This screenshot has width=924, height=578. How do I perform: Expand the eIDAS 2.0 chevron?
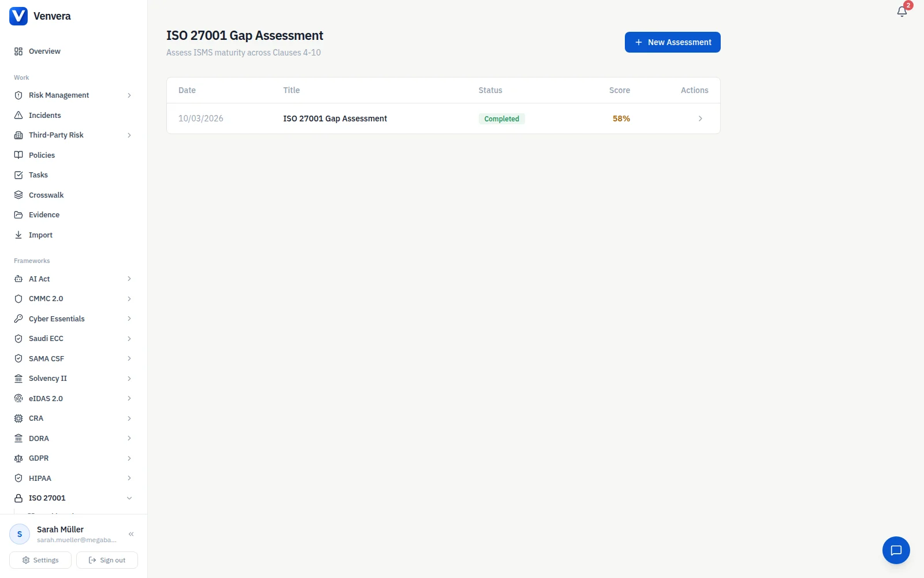pos(129,398)
